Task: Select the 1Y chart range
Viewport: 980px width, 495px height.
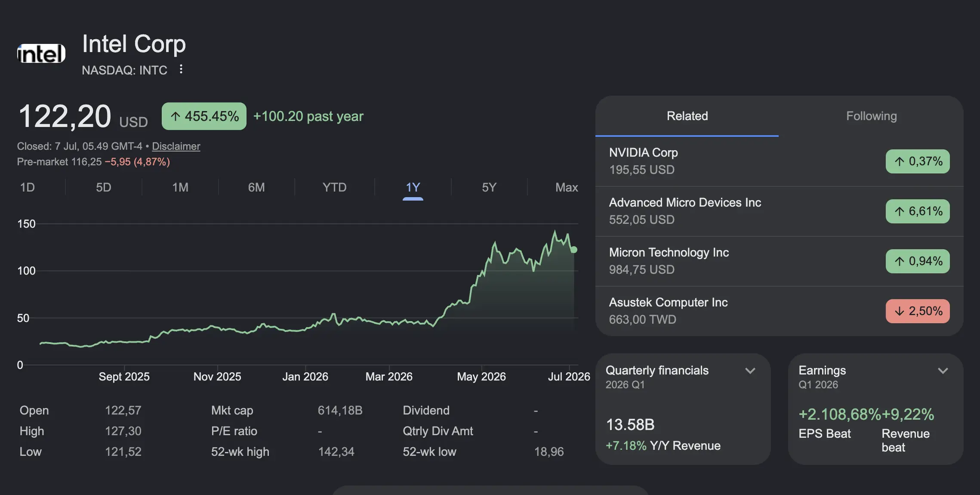Action: (x=413, y=187)
